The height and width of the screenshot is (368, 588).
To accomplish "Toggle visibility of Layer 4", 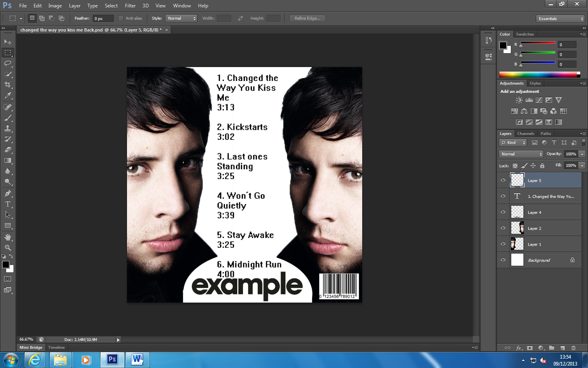I will tap(503, 212).
